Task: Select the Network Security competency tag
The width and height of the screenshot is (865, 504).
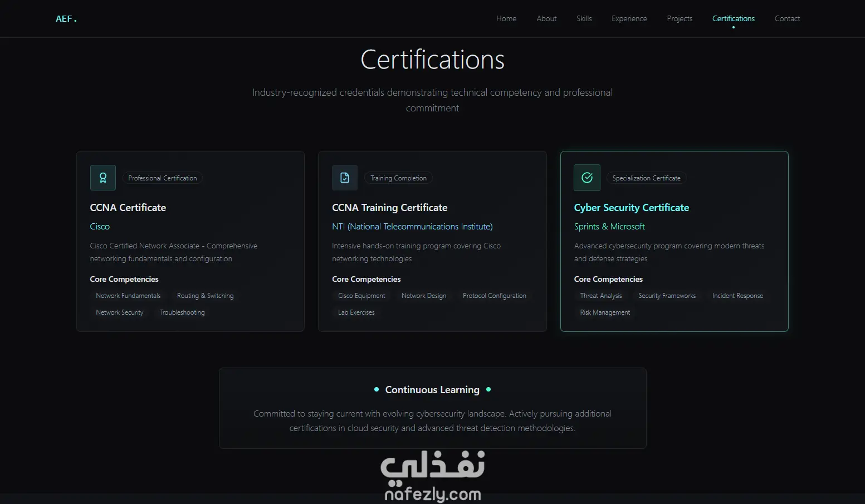Action: tap(120, 312)
